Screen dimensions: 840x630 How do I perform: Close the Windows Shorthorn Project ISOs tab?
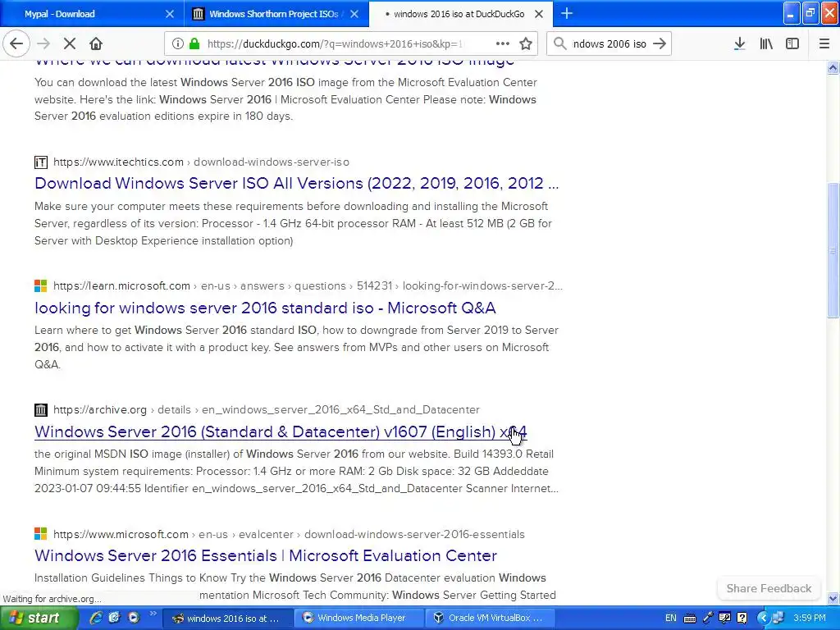354,14
